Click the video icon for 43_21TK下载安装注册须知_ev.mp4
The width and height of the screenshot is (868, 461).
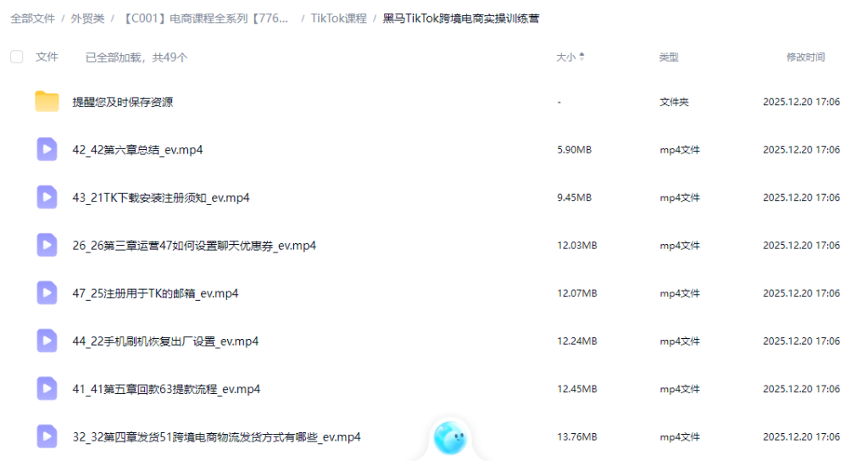(47, 197)
